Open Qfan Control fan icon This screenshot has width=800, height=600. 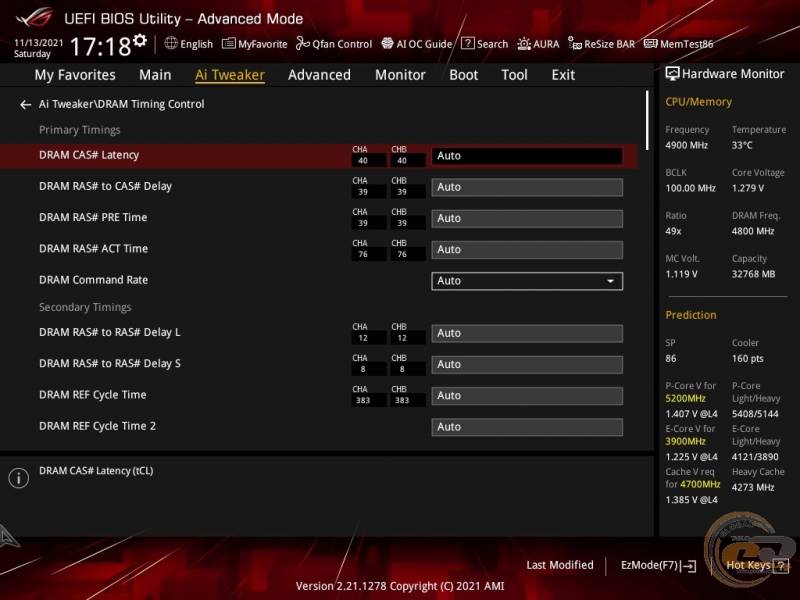coord(303,43)
